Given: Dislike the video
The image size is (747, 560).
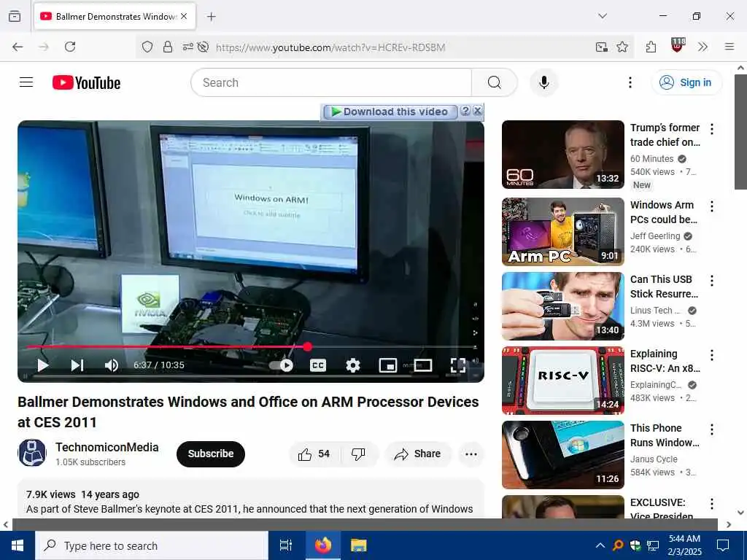Looking at the screenshot, I should [x=358, y=454].
